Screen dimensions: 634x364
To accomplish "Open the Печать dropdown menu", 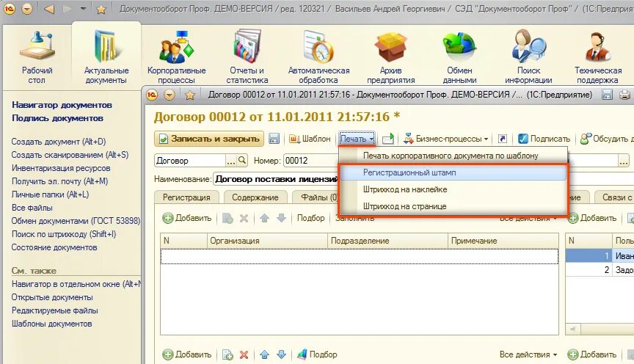I will 357,139.
